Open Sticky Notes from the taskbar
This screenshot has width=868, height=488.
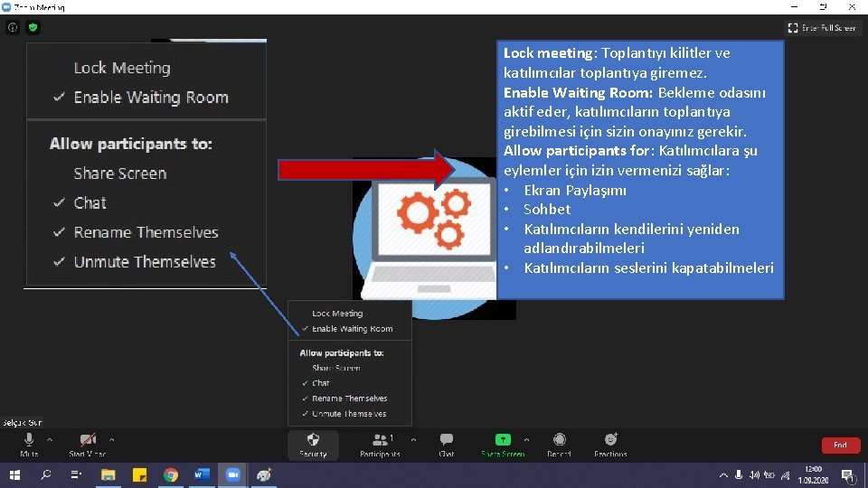pyautogui.click(x=139, y=475)
